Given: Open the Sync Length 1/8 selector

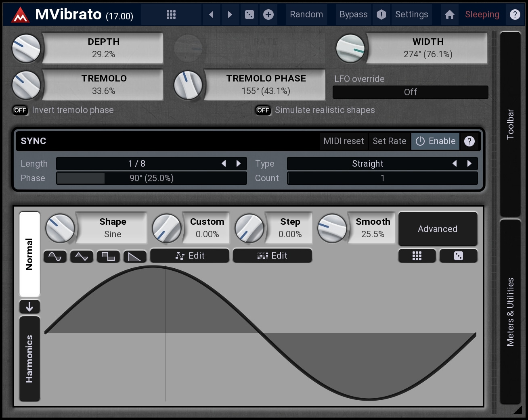Looking at the screenshot, I should pos(137,164).
